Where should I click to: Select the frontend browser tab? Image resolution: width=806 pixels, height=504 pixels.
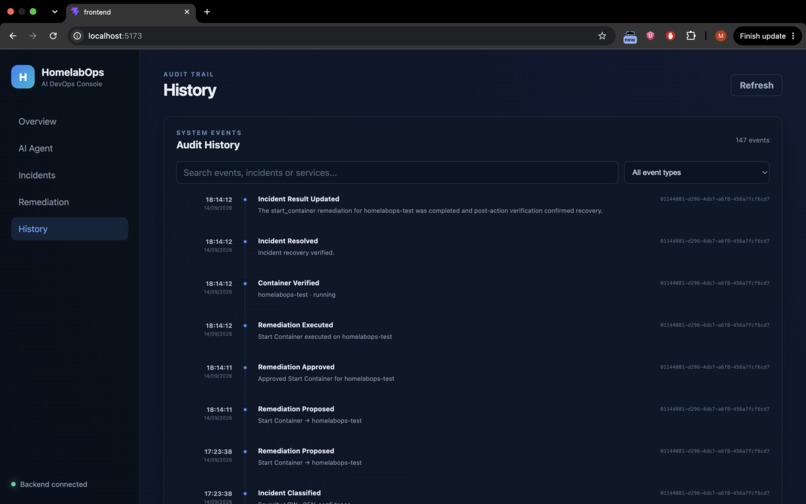click(x=131, y=12)
